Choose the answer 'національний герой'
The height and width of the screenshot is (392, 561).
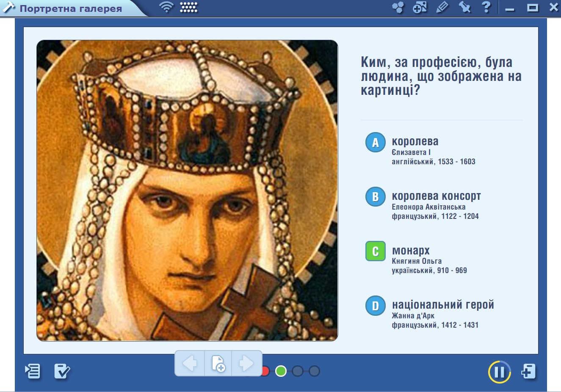click(443, 305)
